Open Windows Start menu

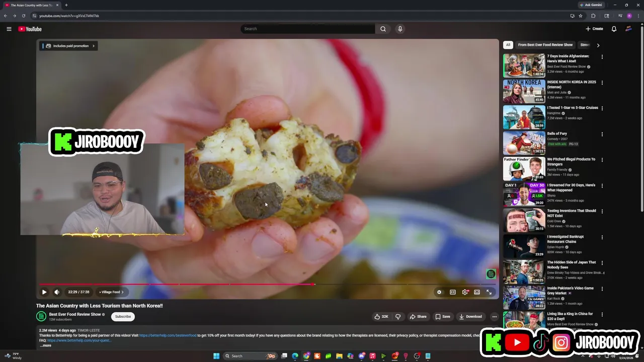[x=216, y=356]
